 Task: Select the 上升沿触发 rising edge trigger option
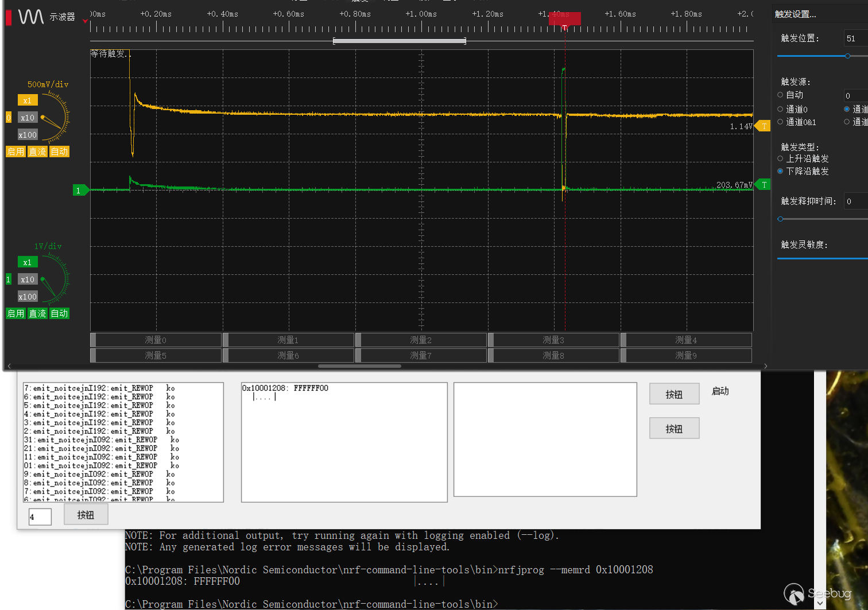pos(780,158)
